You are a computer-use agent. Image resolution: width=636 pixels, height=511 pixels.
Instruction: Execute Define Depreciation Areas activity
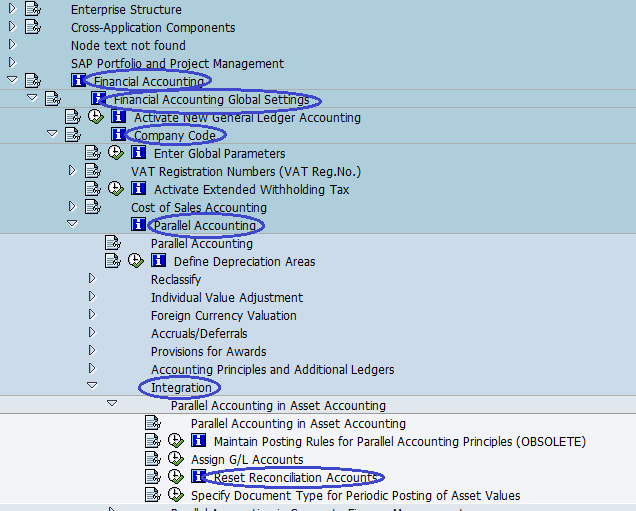click(135, 260)
